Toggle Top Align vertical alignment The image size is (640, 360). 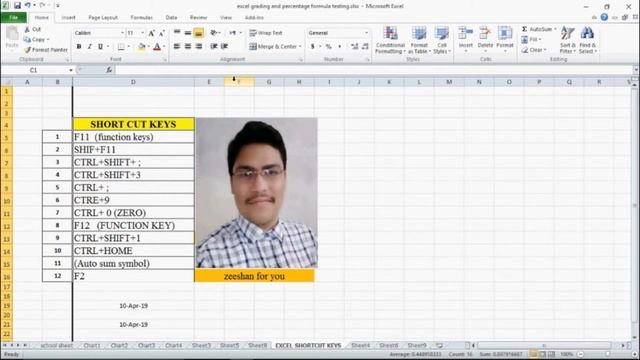pos(177,33)
